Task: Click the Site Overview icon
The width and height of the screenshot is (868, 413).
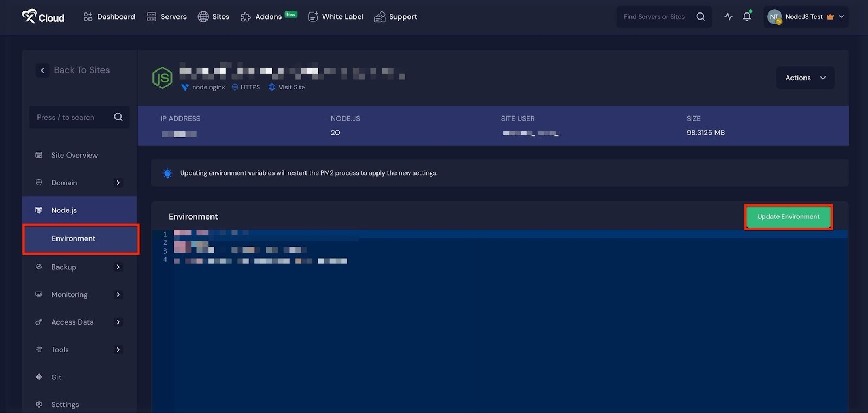Action: pyautogui.click(x=39, y=155)
